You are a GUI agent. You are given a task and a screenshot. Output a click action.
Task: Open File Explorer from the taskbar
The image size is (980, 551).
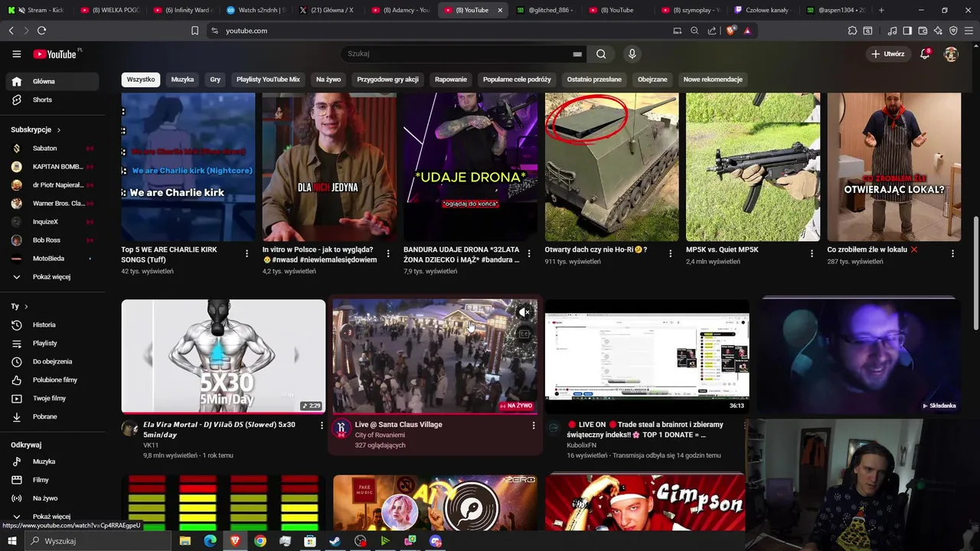pyautogui.click(x=185, y=541)
